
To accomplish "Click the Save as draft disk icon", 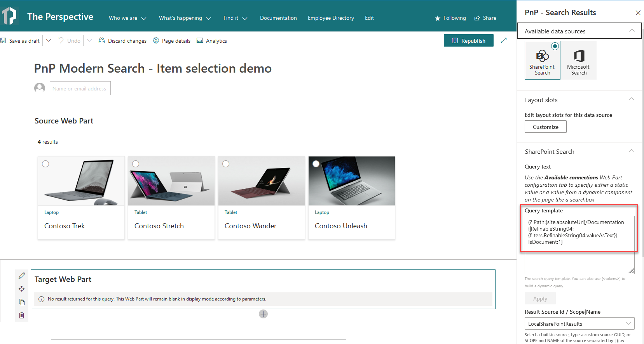I will 3,40.
